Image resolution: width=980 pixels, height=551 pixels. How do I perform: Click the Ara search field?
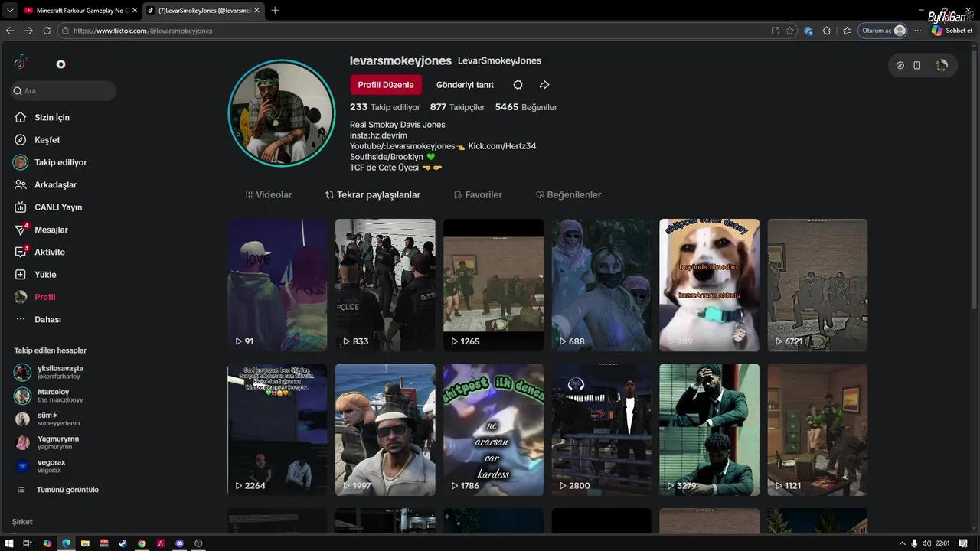tap(64, 91)
